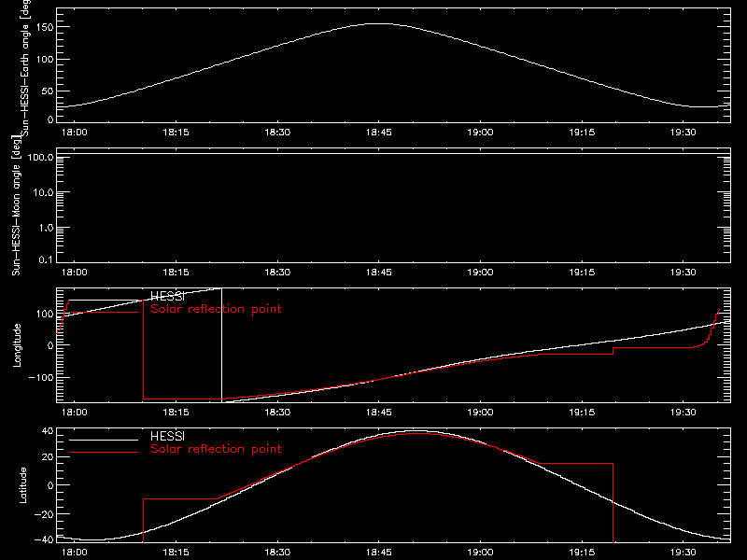Click the HESSI legend label in the Longitude plot
Screen dimensions: 747x560
pos(167,297)
